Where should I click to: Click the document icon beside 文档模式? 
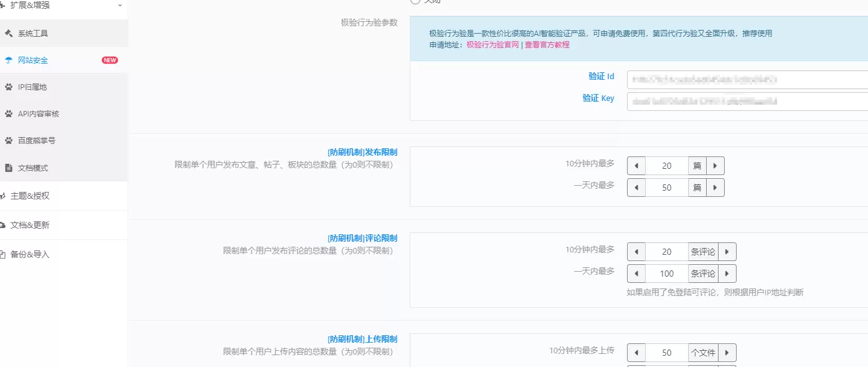point(9,168)
